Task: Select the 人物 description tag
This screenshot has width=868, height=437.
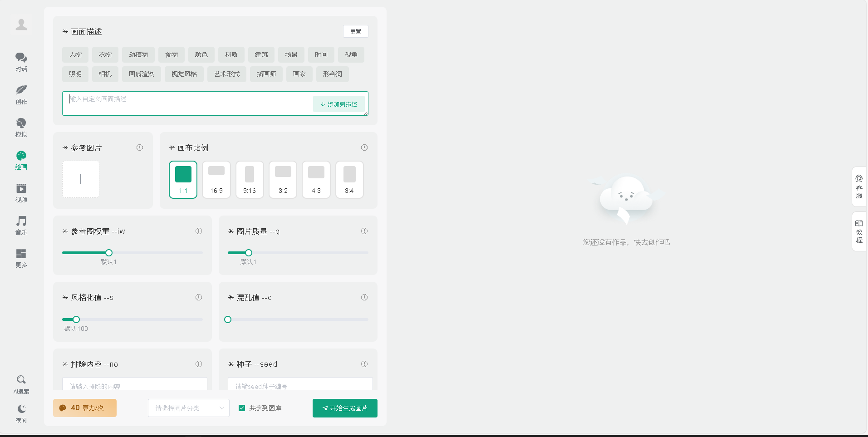Action: click(75, 54)
